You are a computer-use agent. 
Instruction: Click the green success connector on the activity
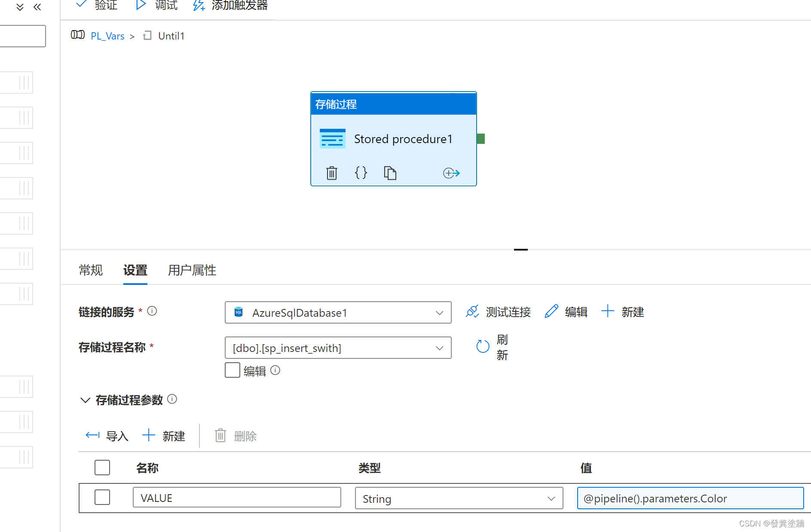tap(481, 139)
